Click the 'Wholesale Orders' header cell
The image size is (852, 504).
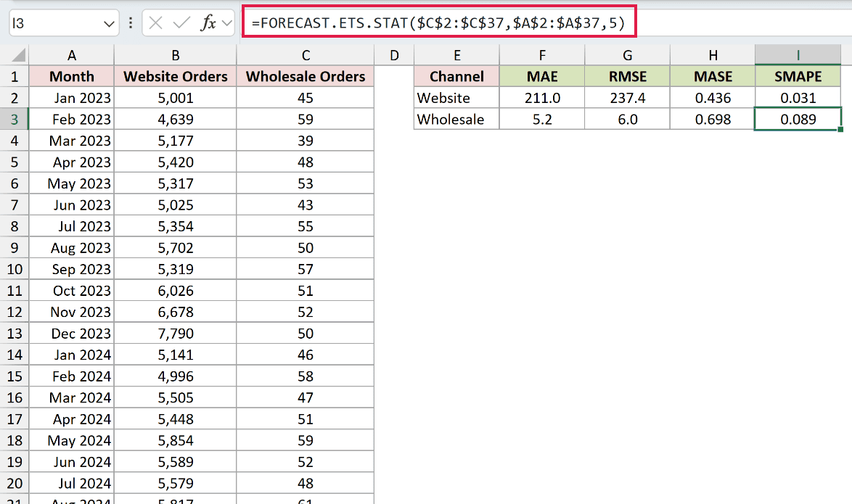tap(306, 77)
